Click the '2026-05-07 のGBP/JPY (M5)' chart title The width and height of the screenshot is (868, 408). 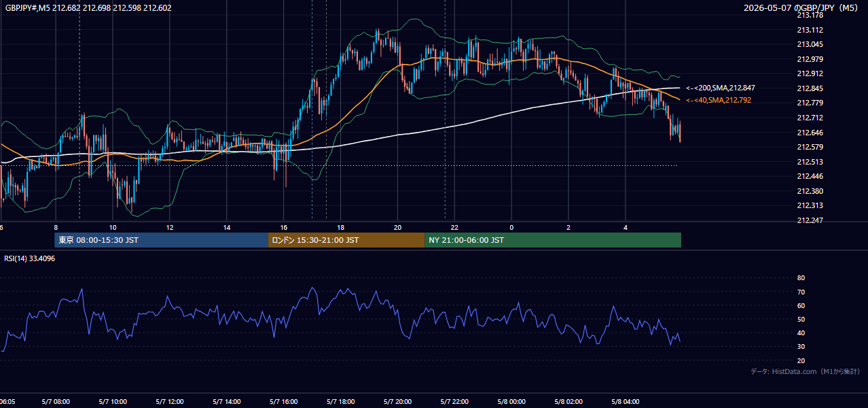click(x=802, y=8)
